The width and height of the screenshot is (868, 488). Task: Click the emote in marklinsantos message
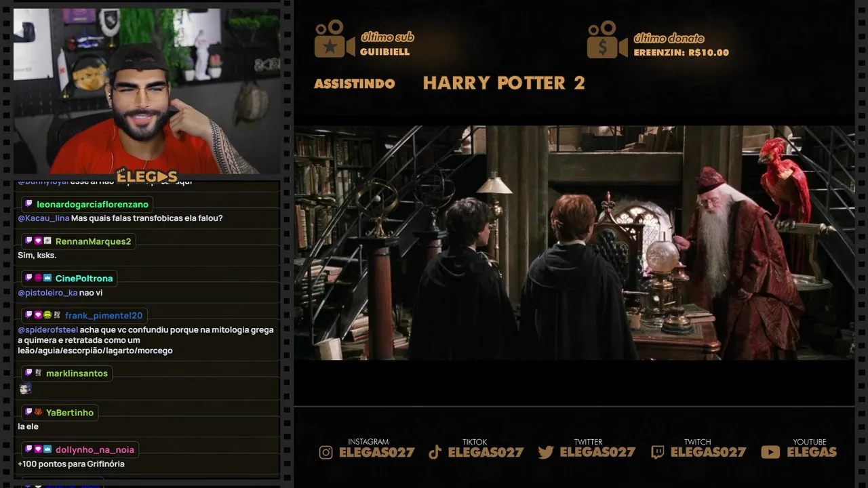[x=25, y=388]
